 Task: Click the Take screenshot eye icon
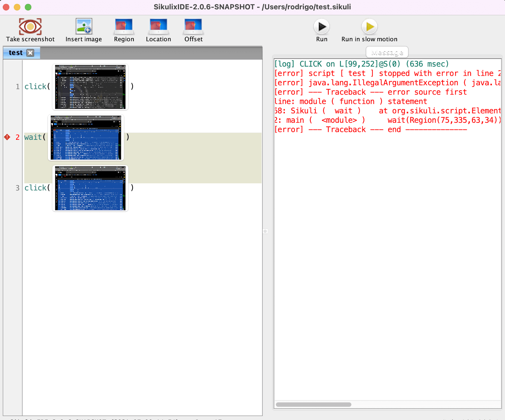(30, 26)
